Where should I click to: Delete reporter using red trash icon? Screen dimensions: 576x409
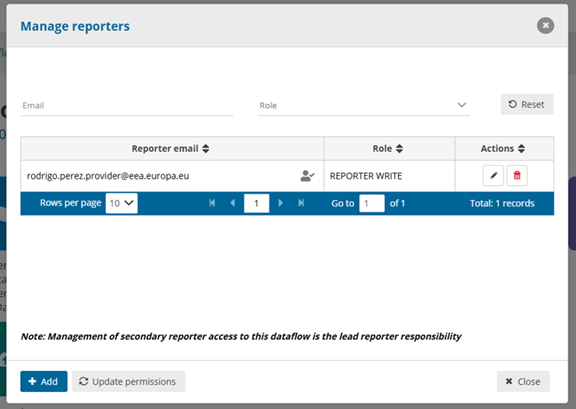(517, 176)
